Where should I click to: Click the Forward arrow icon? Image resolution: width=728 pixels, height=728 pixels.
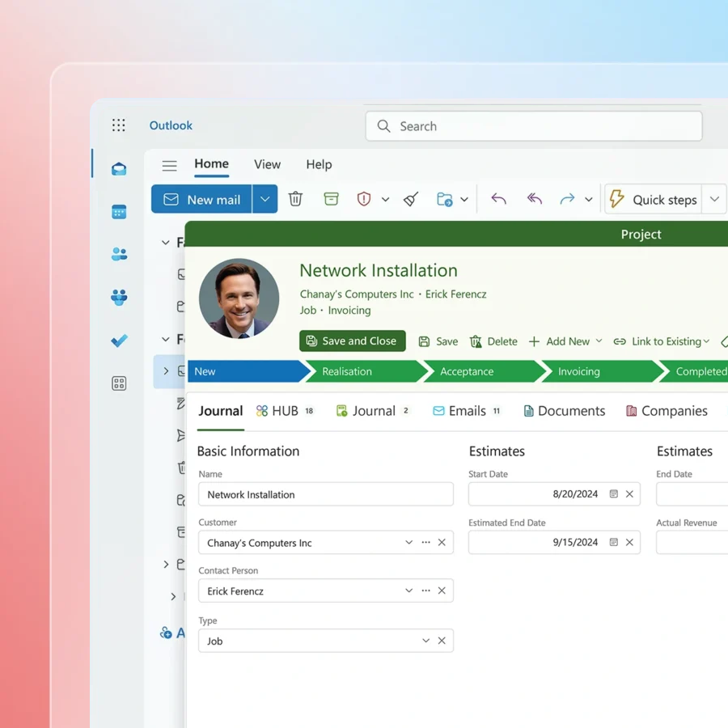click(567, 199)
